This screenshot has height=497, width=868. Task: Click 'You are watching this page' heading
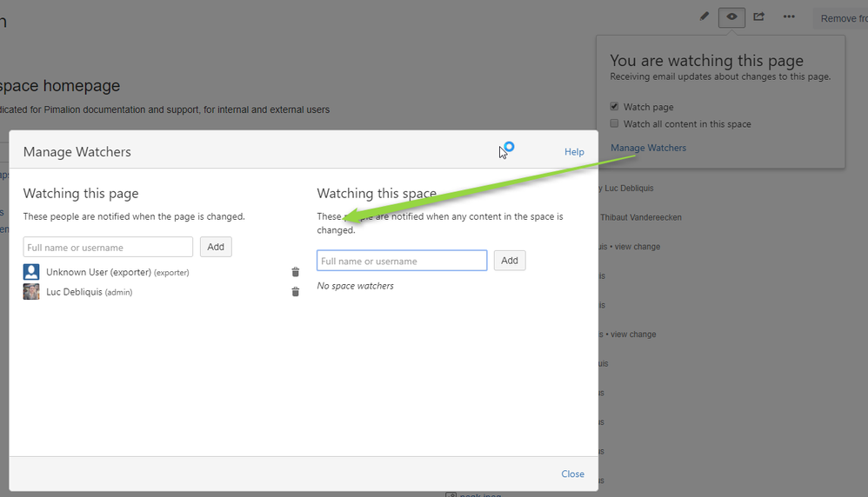[x=706, y=60]
